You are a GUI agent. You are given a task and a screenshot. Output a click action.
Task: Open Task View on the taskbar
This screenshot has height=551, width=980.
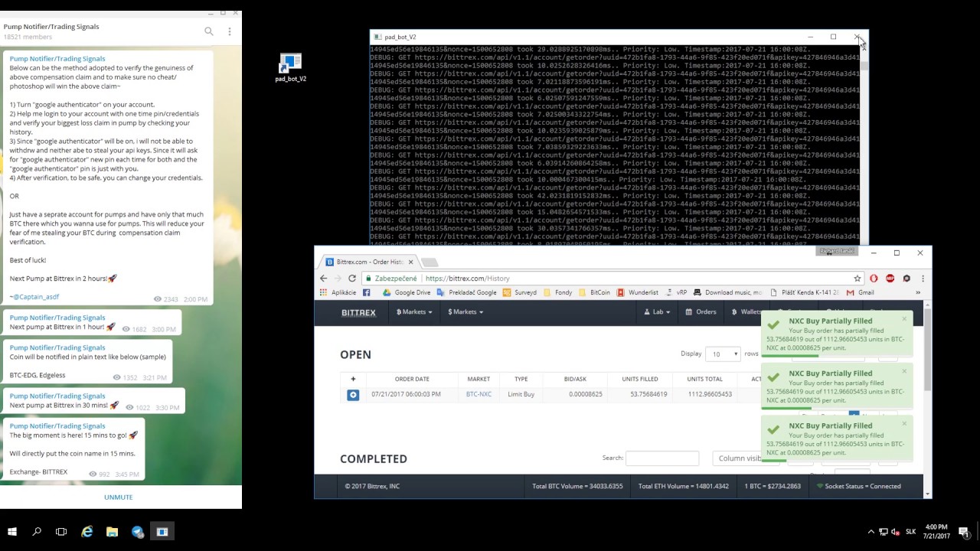click(x=61, y=531)
